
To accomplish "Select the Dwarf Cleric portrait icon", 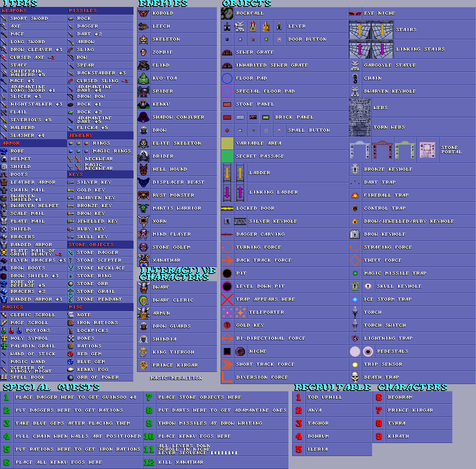I will [x=143, y=300].
